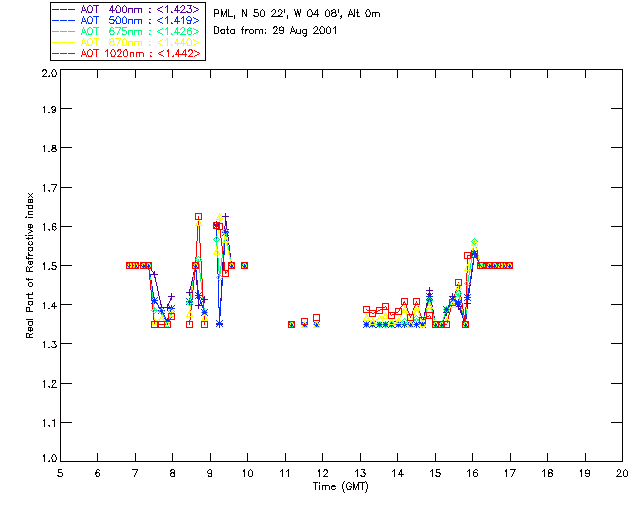
Task: Click the 'AOT 400nm : <1.423>' legend entry
Action: (x=127, y=9)
